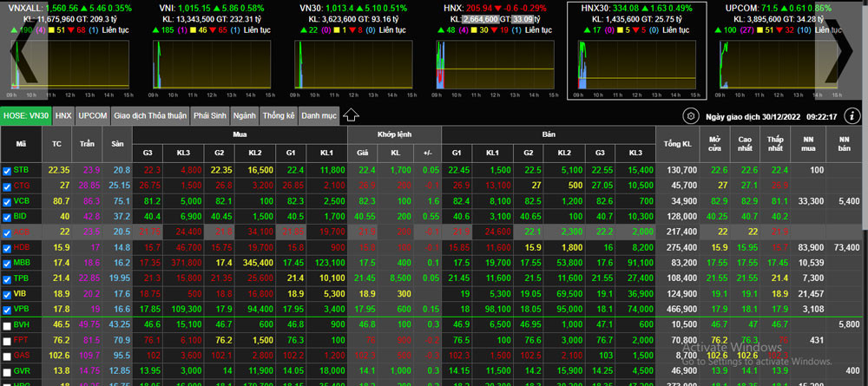868x386 pixels.
Task: Switch to the HNX tab
Action: point(63,114)
